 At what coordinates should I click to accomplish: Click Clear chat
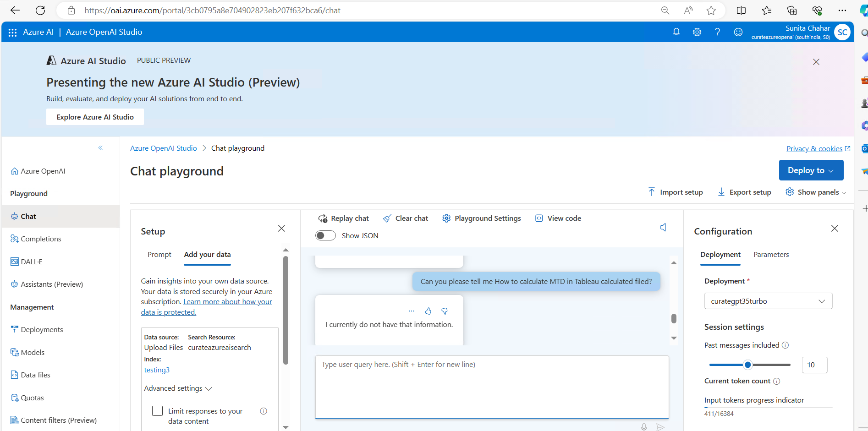[406, 218]
